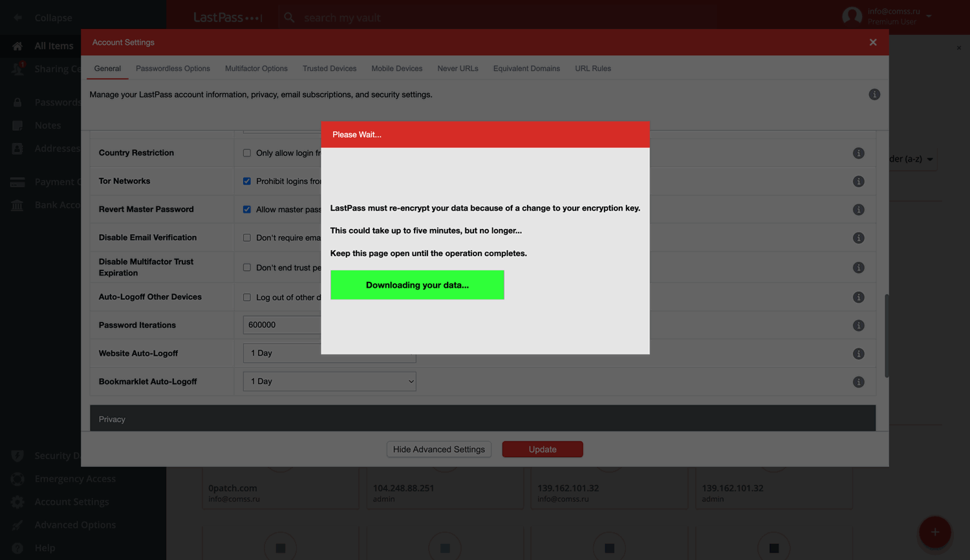
Task: Click the green Downloading your data progress bar
Action: (x=417, y=285)
